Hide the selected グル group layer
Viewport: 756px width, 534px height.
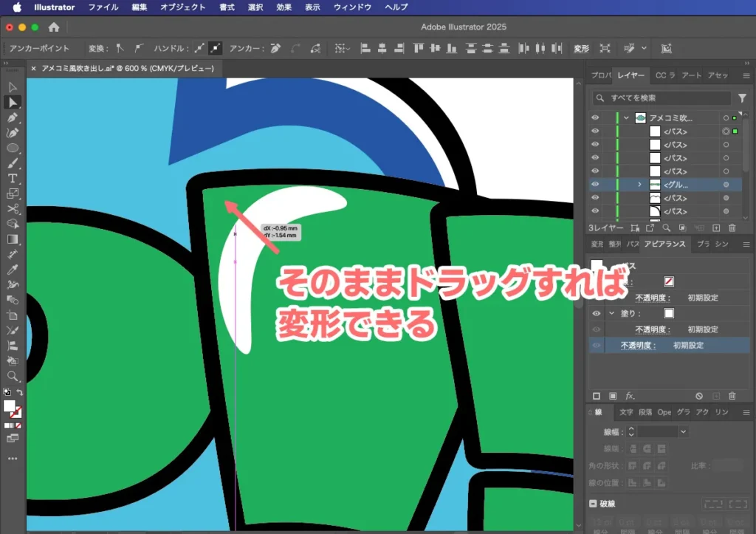(595, 184)
